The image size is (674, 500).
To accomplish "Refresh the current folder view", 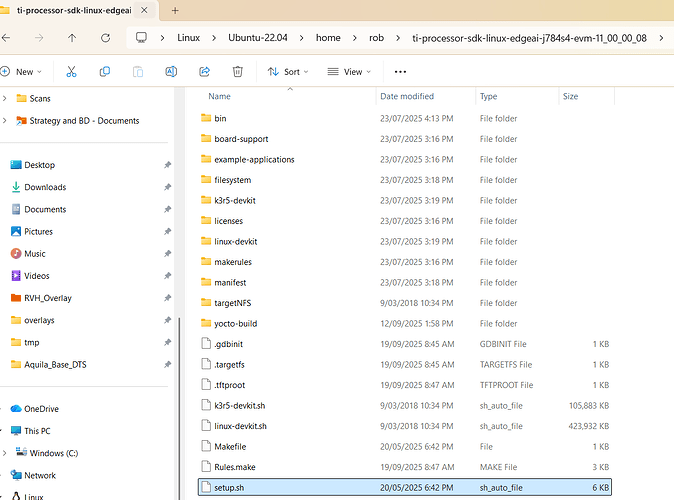I will click(105, 38).
